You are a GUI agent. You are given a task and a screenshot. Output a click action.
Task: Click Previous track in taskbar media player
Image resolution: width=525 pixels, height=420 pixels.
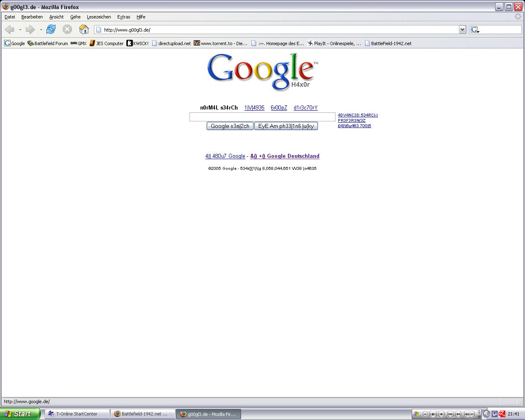pyautogui.click(x=450, y=414)
